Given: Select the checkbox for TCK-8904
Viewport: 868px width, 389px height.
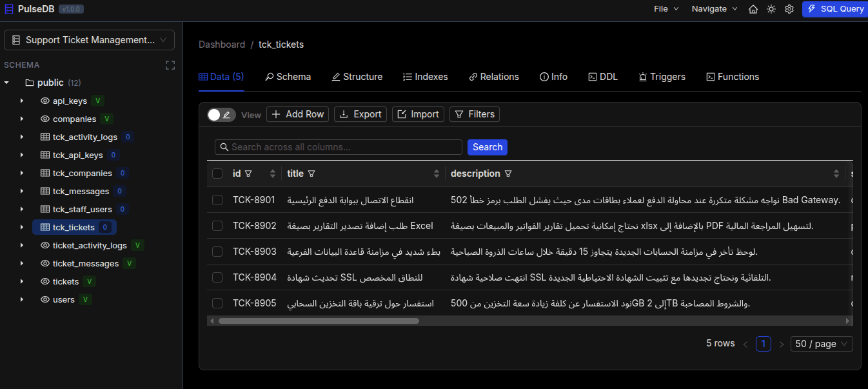Looking at the screenshot, I should (217, 277).
